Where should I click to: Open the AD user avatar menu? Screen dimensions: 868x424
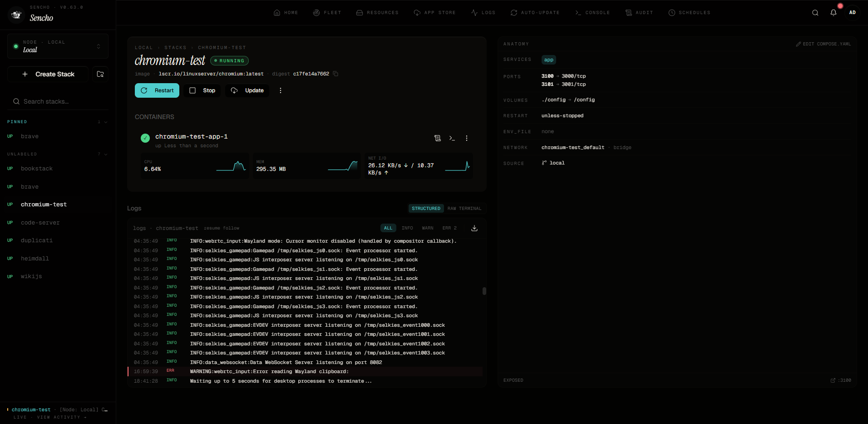coord(853,13)
